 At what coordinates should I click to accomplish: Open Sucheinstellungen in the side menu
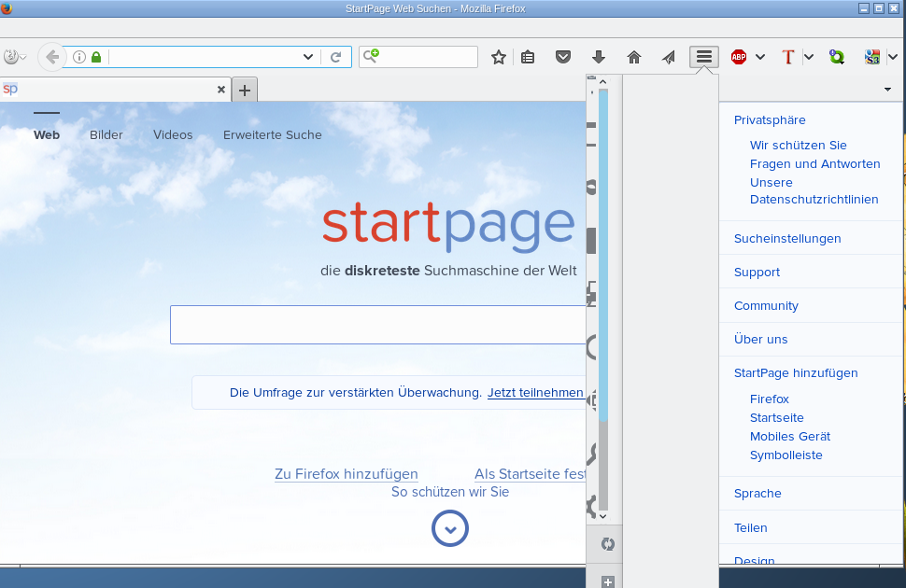coord(787,239)
